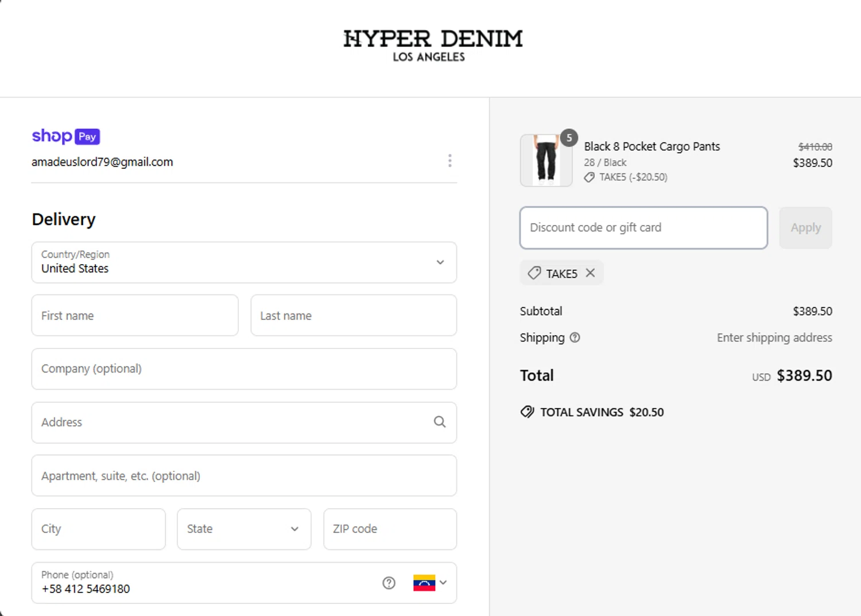Click into the Address field

[244, 422]
